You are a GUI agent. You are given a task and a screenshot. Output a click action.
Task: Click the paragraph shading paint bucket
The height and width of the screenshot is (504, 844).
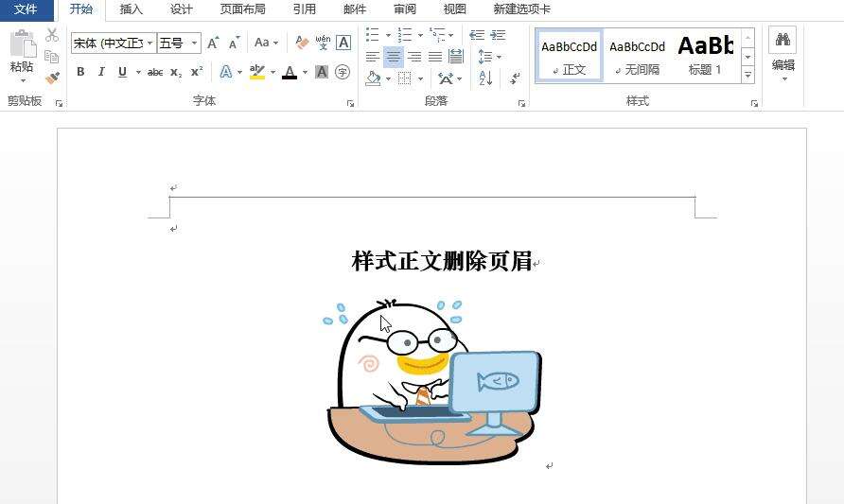[373, 78]
